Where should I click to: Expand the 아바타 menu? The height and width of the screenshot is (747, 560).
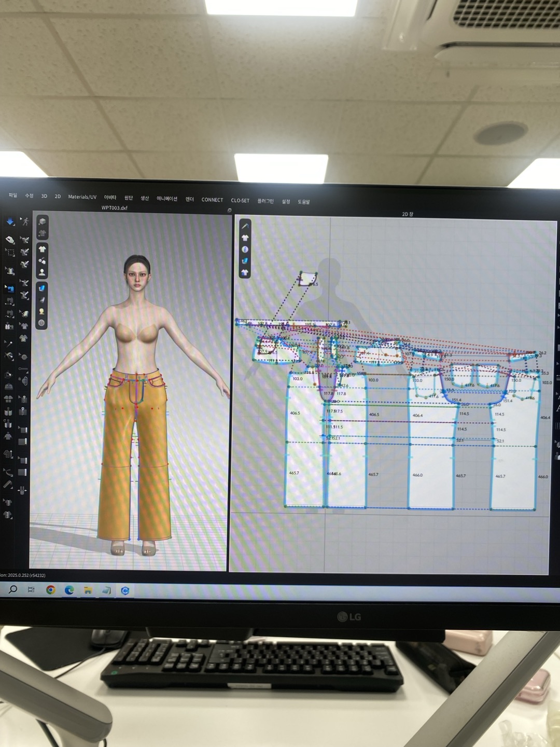[110, 198]
